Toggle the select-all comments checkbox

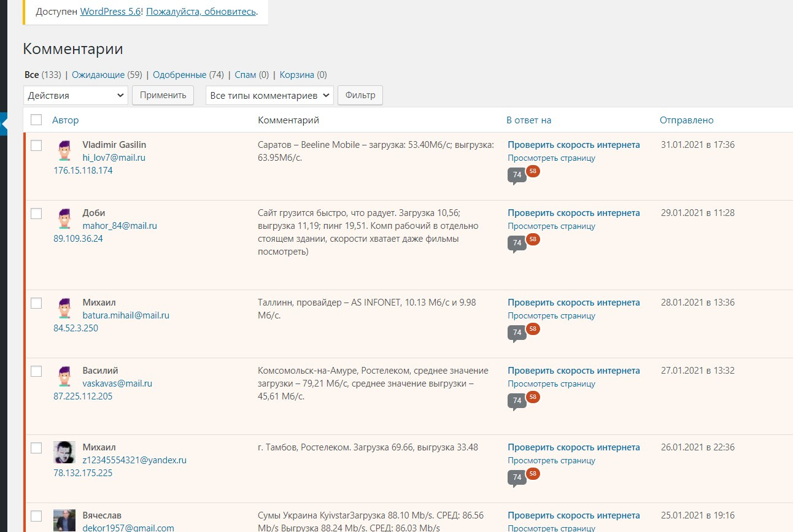[x=36, y=120]
